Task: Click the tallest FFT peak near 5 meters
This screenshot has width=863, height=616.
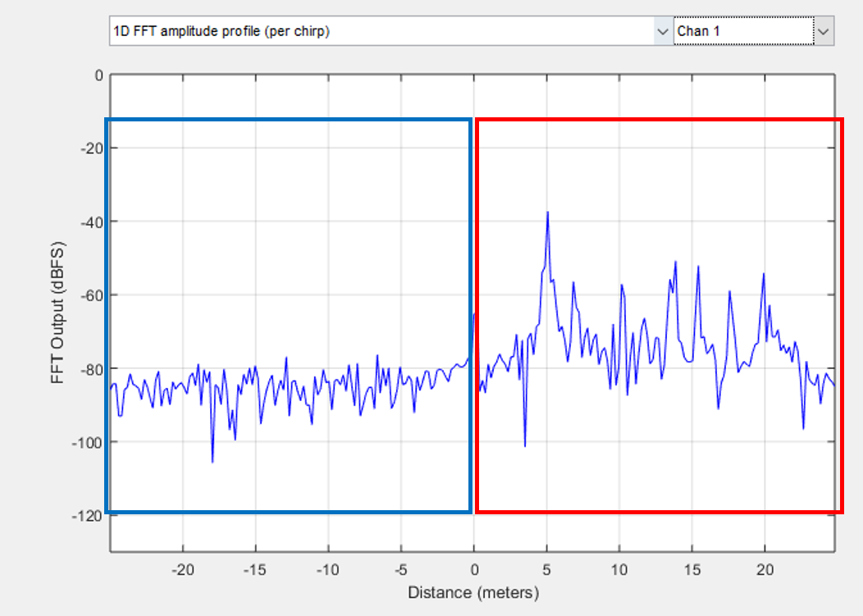Action: [548, 212]
